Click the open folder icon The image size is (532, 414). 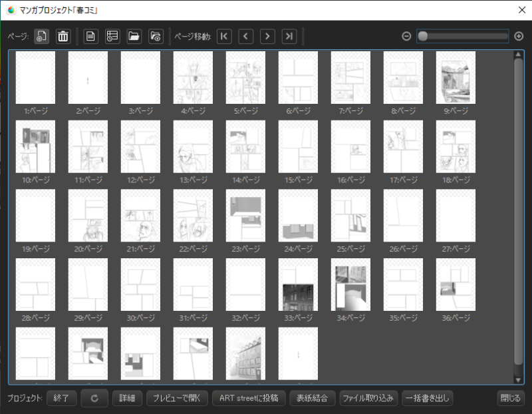pos(134,36)
